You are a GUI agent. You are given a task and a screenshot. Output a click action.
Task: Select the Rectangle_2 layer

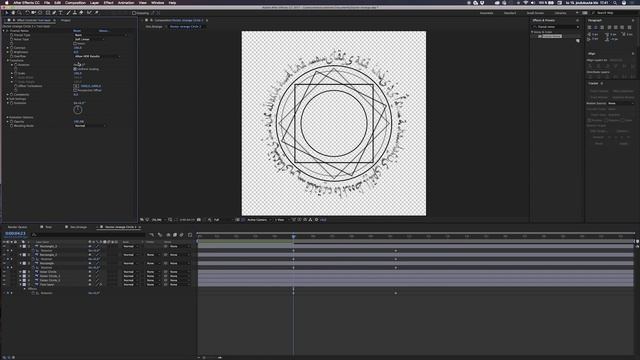click(x=48, y=255)
